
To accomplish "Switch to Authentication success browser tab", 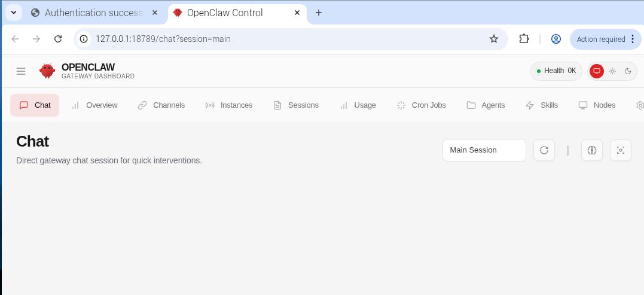I will coord(93,13).
